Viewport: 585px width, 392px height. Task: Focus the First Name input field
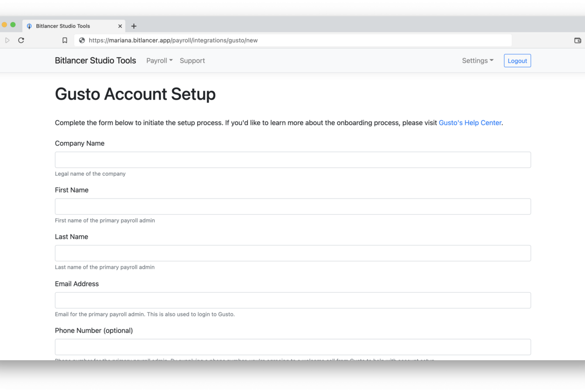point(293,207)
